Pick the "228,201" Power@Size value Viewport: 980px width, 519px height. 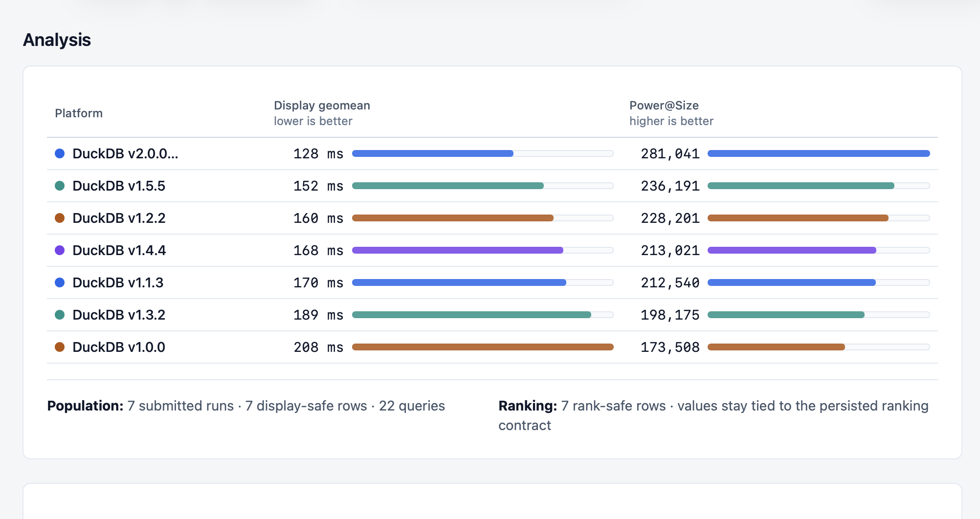coord(670,218)
